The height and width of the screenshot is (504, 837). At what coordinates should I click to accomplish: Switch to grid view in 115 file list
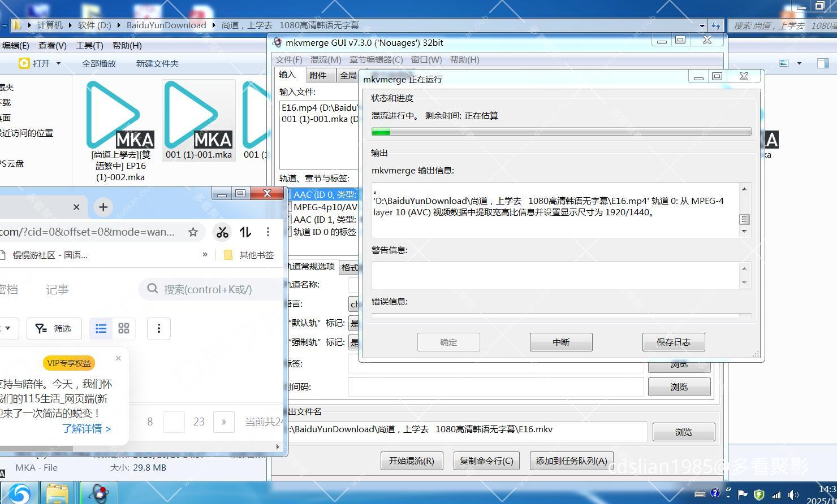123,328
